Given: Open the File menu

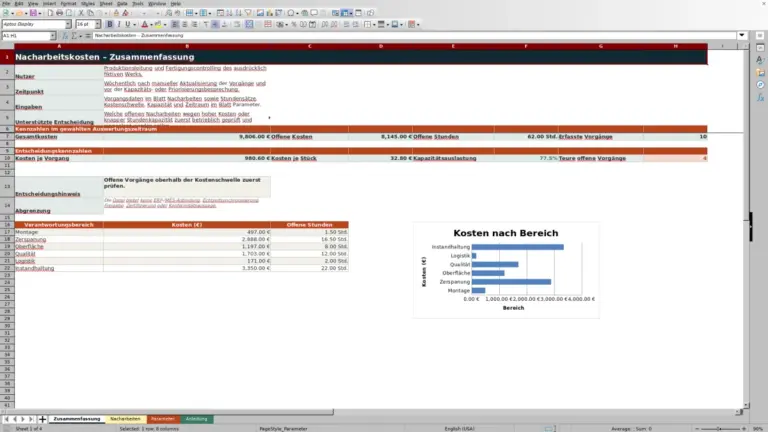Looking at the screenshot, I should click(x=6, y=3).
